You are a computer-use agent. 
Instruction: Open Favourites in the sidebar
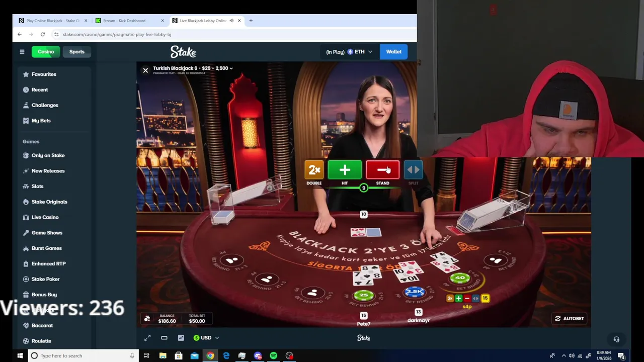click(x=44, y=74)
